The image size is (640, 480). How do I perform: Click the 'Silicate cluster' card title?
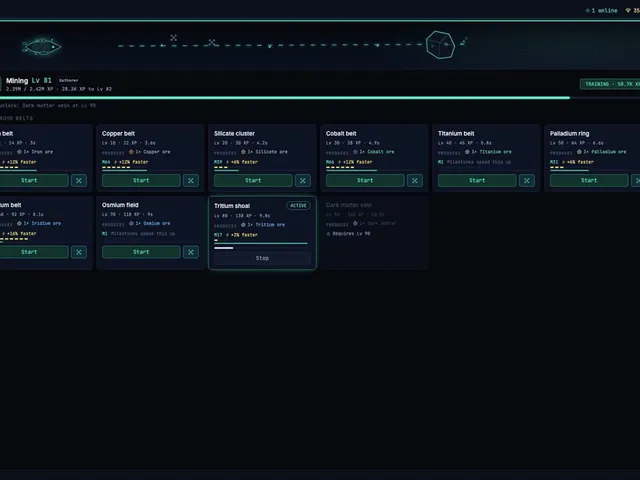[234, 133]
